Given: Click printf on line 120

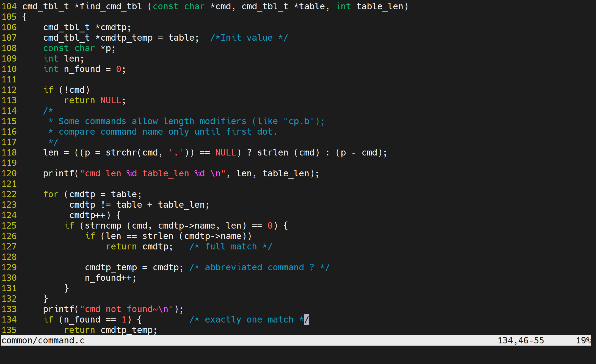Looking at the screenshot, I should [x=59, y=173].
